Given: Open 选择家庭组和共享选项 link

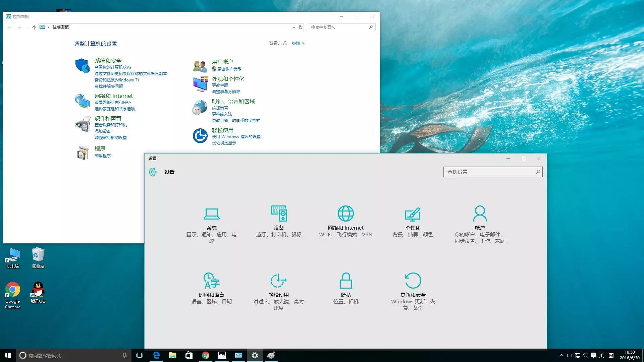Looking at the screenshot, I should click(115, 109).
